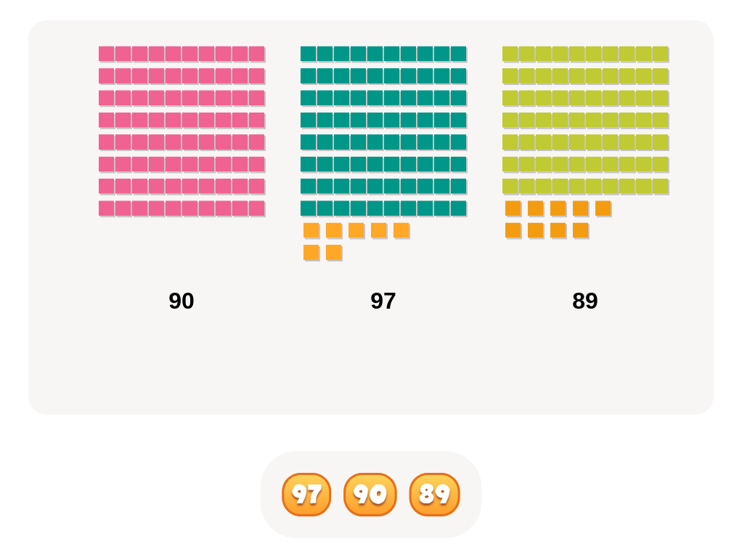Click last orange square in green group's second row
The width and height of the screenshot is (742, 560).
[x=581, y=230]
